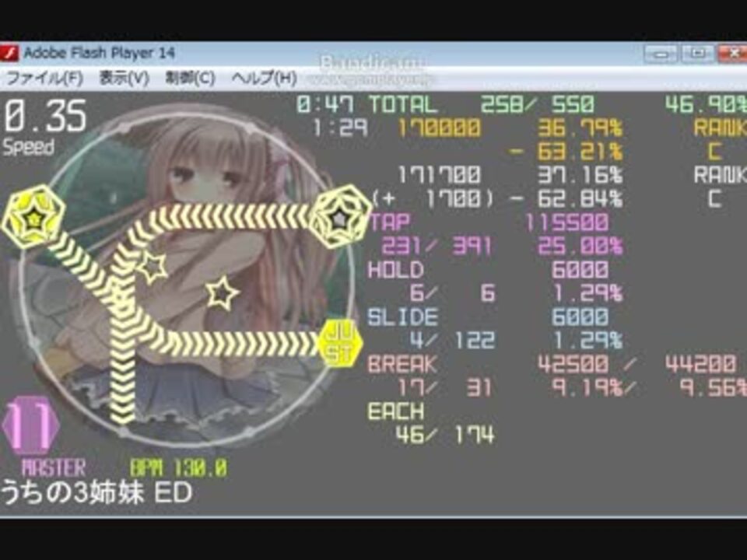Click the 0:47 elapsed time
747x560 pixels.
325,104
